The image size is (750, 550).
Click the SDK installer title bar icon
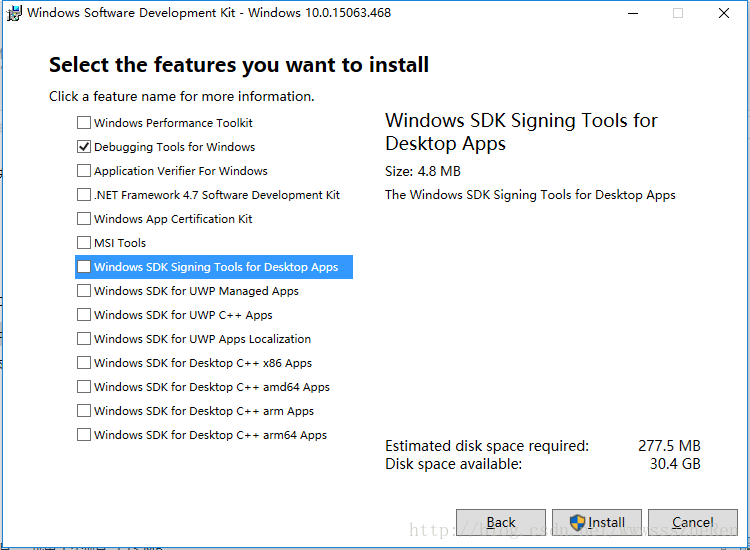14,13
